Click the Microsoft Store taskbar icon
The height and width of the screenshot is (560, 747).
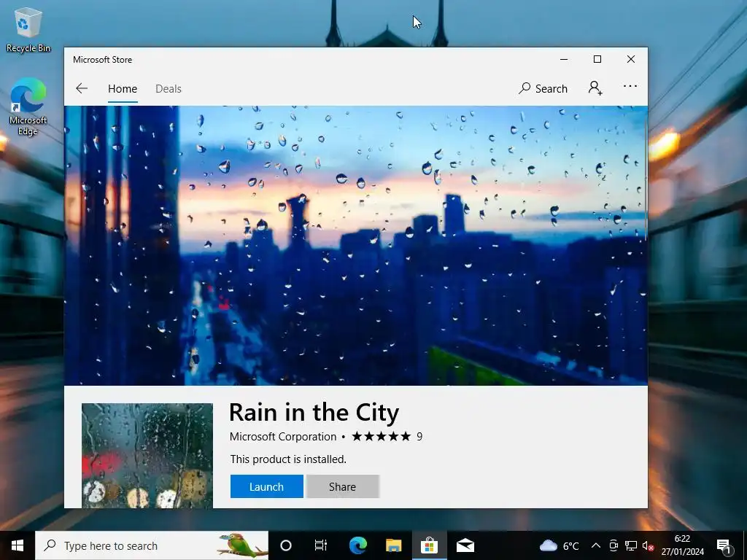point(429,545)
